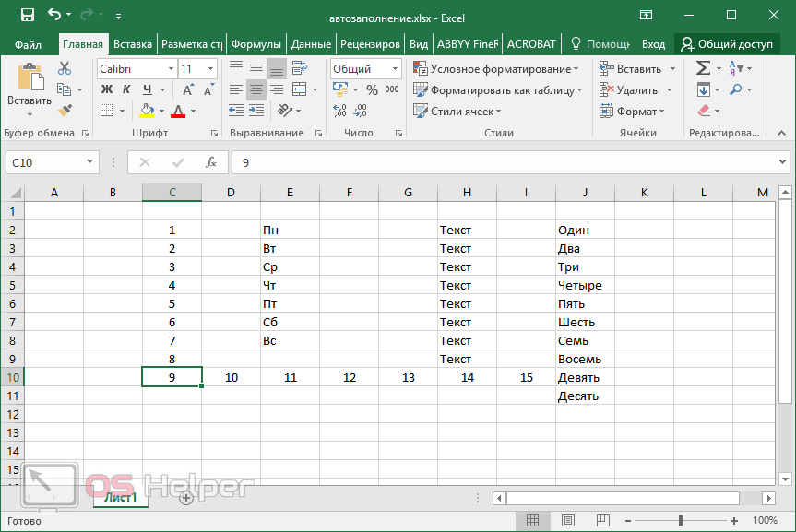Click the yellow fill color swatch
Image resolution: width=796 pixels, height=532 pixels.
147,111
